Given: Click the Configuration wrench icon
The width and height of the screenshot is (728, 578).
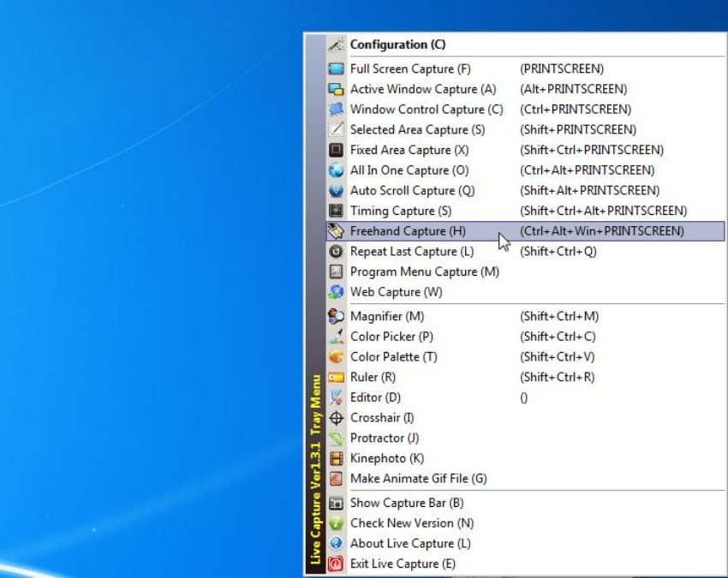Looking at the screenshot, I should 336,45.
